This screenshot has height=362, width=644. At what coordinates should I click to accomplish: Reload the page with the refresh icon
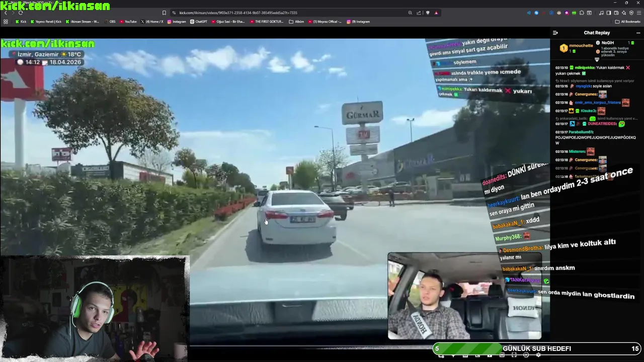(20, 13)
